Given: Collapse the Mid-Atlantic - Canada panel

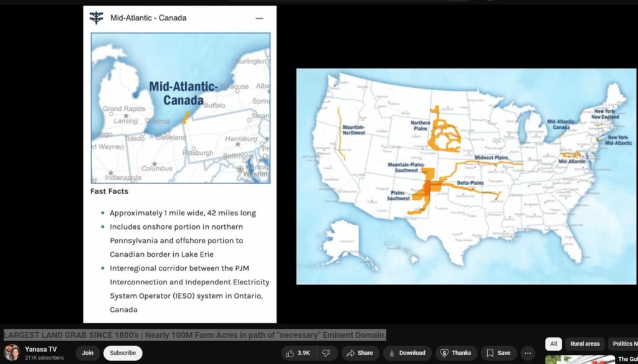Looking at the screenshot, I should pos(259,18).
